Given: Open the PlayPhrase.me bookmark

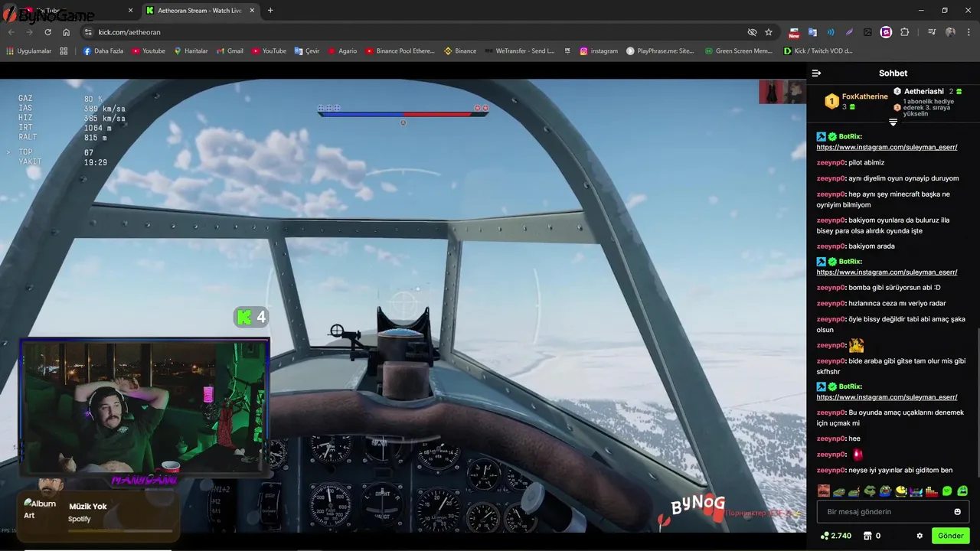Looking at the screenshot, I should (660, 51).
